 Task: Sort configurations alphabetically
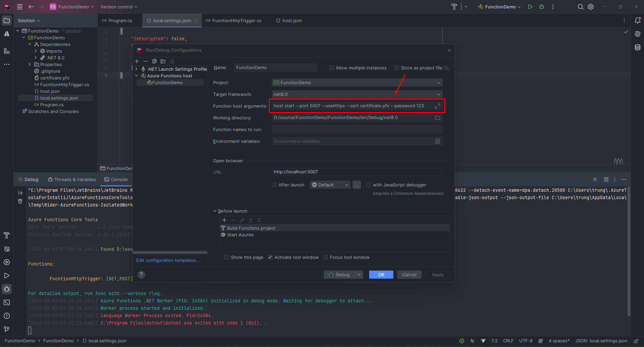tap(172, 61)
